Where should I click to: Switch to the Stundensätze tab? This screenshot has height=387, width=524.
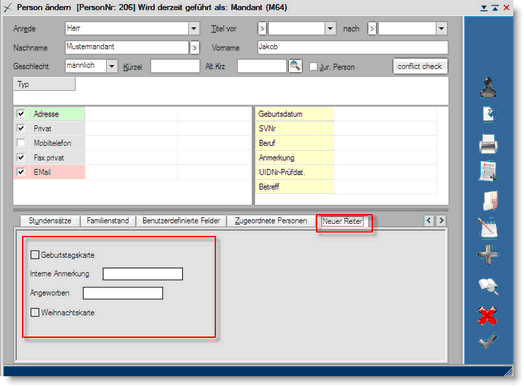point(50,221)
